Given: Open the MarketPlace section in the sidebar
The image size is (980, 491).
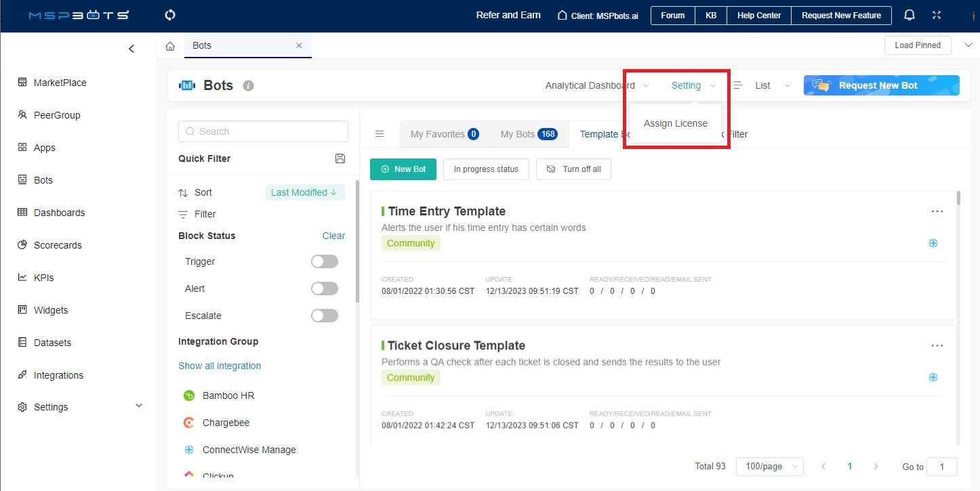Looking at the screenshot, I should (x=60, y=82).
